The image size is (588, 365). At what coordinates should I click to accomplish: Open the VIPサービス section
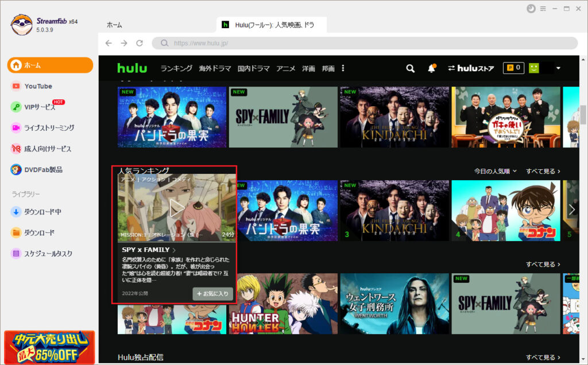[x=40, y=107]
